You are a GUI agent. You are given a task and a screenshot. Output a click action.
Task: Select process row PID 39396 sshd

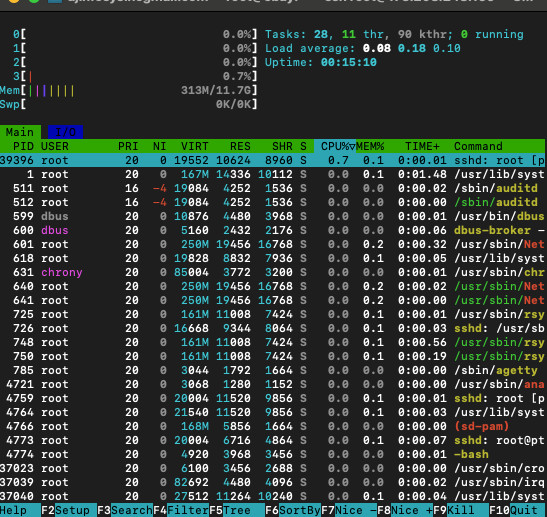[272, 160]
